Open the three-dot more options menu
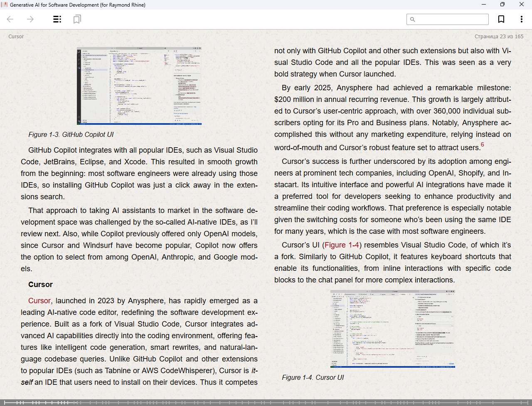 (521, 19)
